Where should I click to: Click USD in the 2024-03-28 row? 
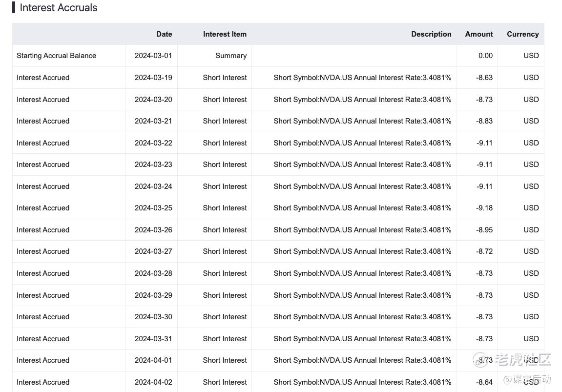[531, 273]
